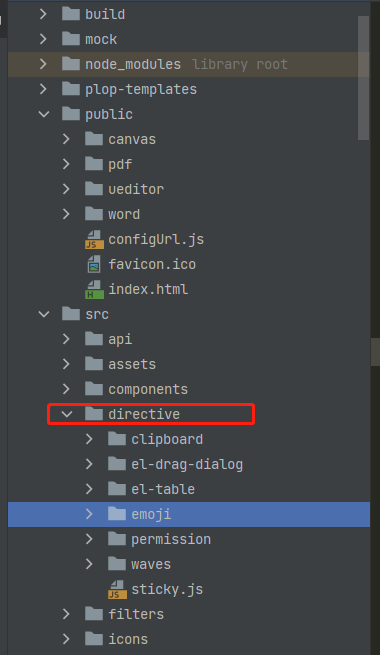380x655 pixels.
Task: Select the filters folder label
Action: click(x=136, y=614)
